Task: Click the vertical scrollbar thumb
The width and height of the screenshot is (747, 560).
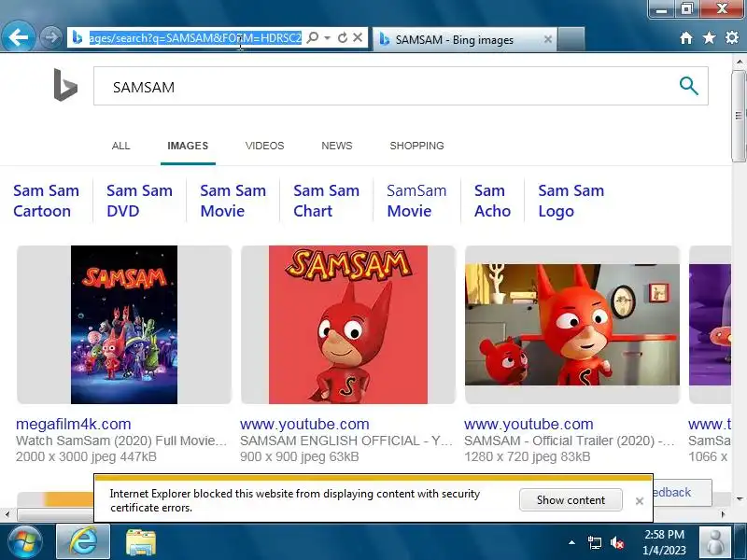Action: click(739, 116)
